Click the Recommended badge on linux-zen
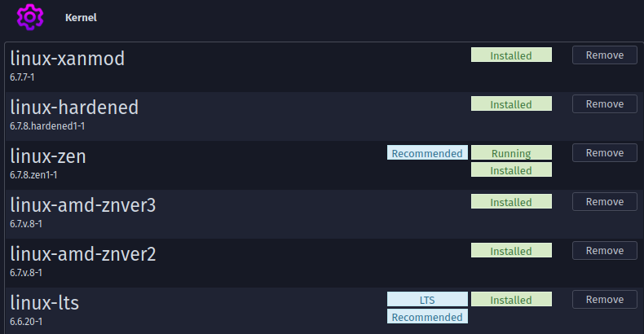Viewport: 644px width, 334px height. (x=427, y=153)
